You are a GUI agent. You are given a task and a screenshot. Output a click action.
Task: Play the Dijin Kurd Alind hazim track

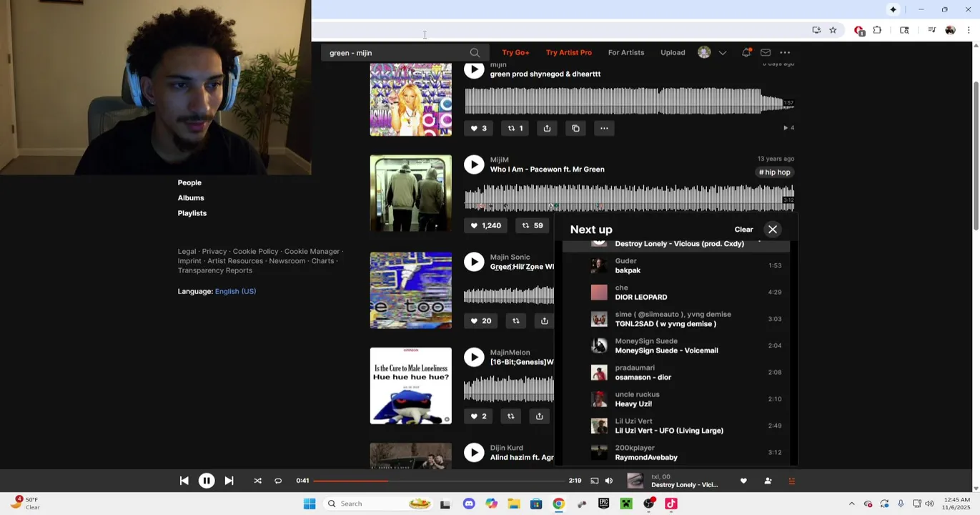coord(474,452)
